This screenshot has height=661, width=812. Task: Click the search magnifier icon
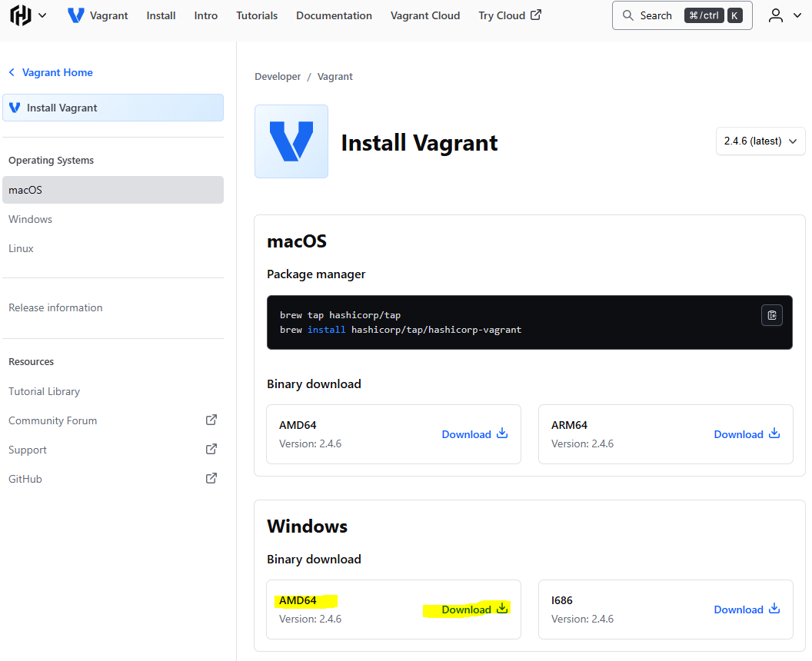pyautogui.click(x=628, y=15)
